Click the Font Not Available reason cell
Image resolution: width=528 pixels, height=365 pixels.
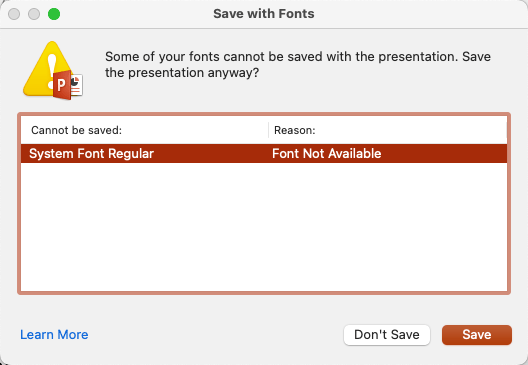[327, 154]
